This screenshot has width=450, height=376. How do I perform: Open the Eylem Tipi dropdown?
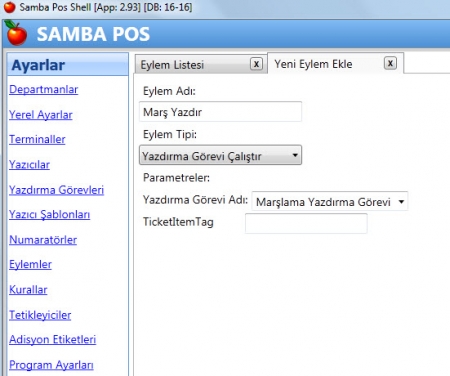tap(220, 155)
